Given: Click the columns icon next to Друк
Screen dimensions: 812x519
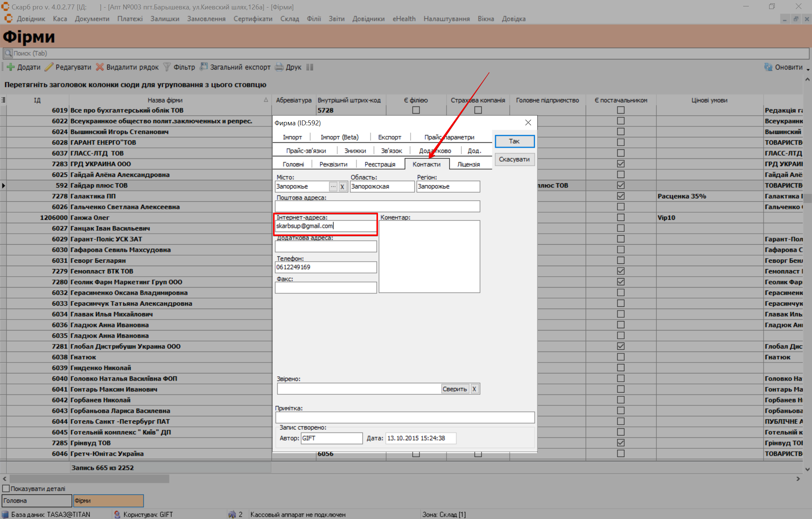Looking at the screenshot, I should pos(310,67).
